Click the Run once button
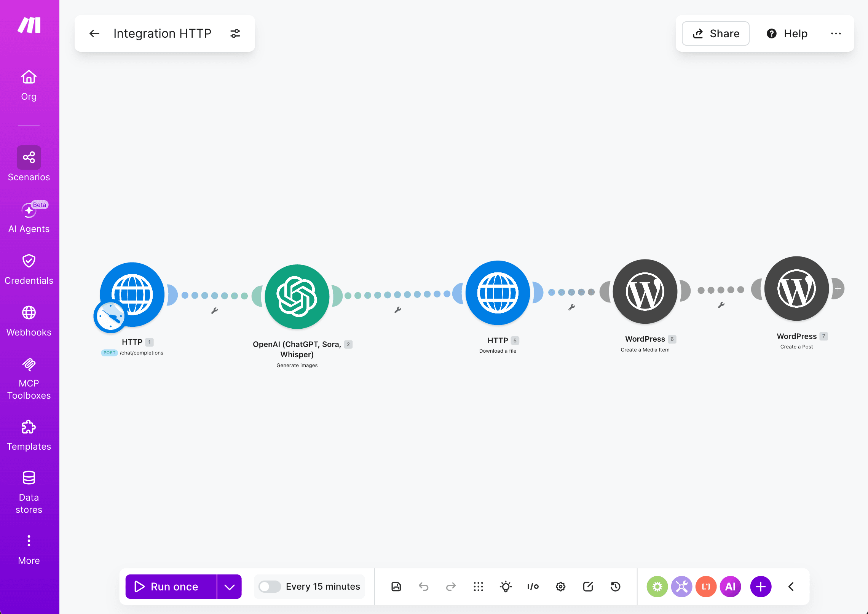 [x=171, y=587]
